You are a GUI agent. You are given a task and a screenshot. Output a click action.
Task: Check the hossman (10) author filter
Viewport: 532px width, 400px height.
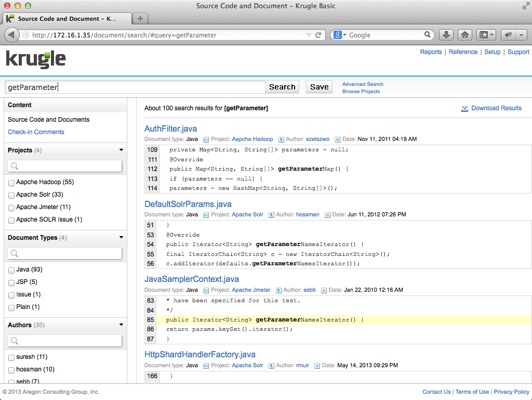click(x=11, y=370)
